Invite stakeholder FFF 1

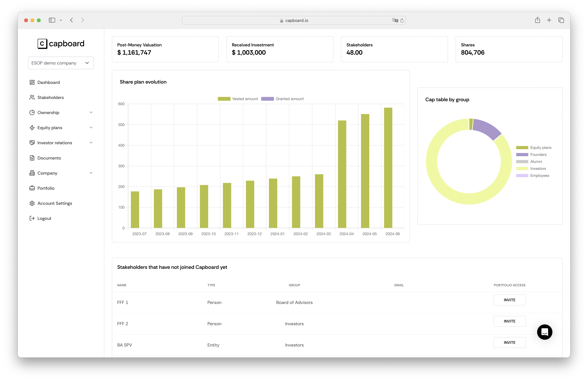[x=509, y=300]
